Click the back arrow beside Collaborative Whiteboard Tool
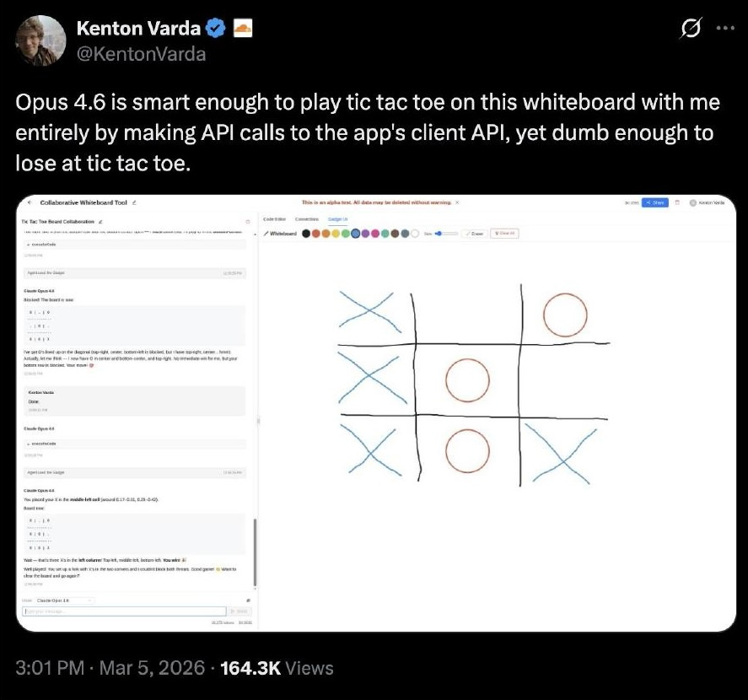748x700 pixels. coord(30,202)
